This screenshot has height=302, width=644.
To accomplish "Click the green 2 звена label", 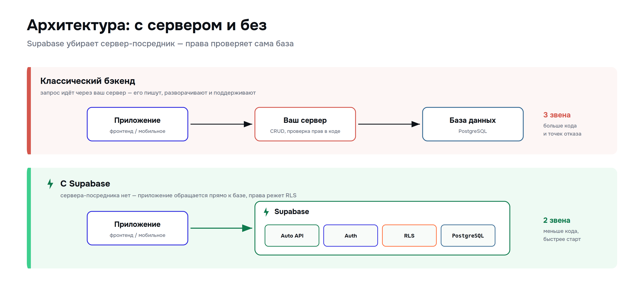I will pyautogui.click(x=556, y=220).
